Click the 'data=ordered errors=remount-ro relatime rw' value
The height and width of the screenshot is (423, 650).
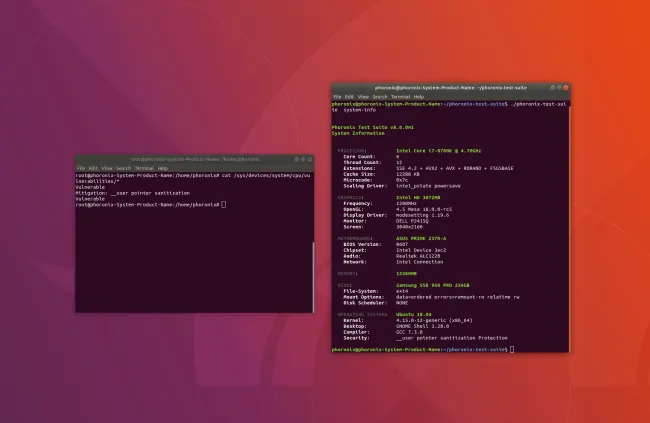458,297
